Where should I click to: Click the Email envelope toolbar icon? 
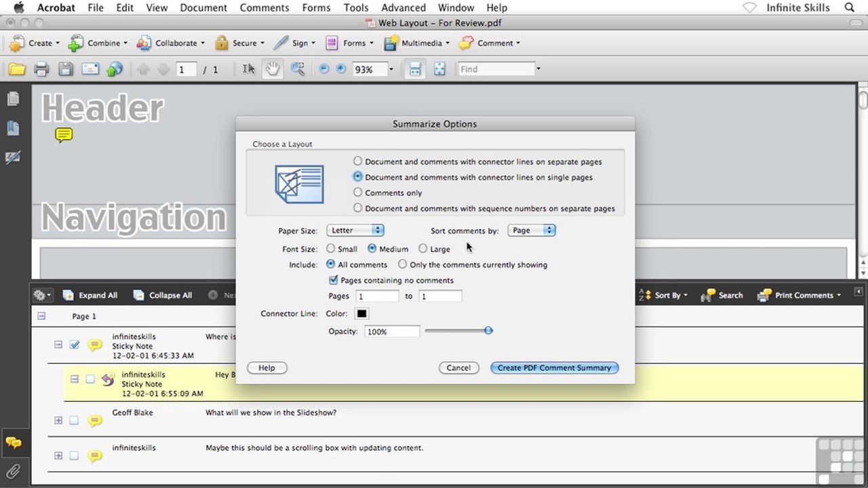click(90, 69)
